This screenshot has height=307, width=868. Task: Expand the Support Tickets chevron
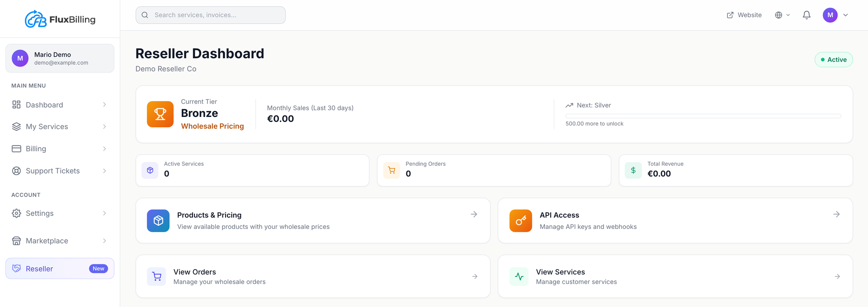point(104,171)
